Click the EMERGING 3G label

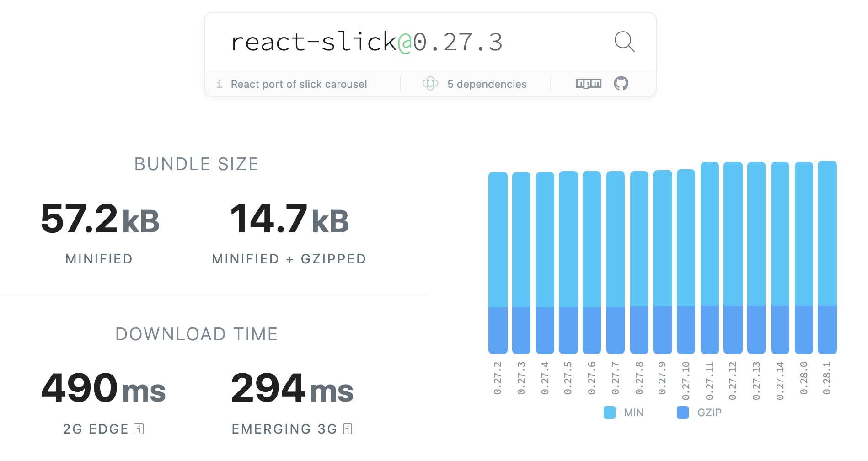click(284, 429)
